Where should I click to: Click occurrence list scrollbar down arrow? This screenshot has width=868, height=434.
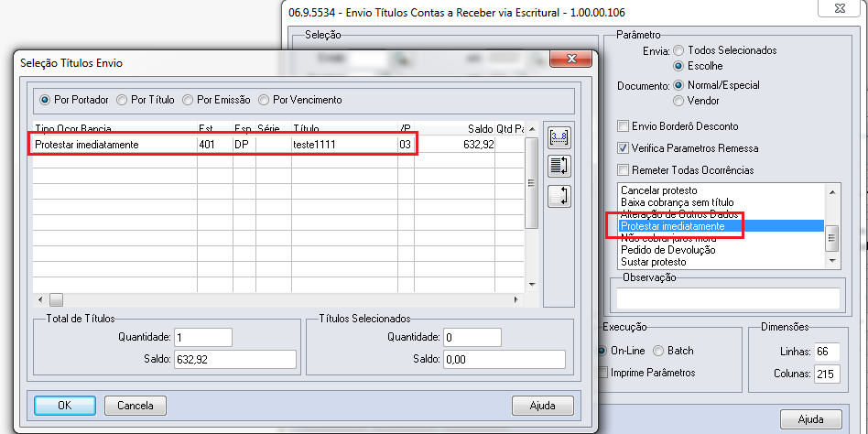click(831, 261)
